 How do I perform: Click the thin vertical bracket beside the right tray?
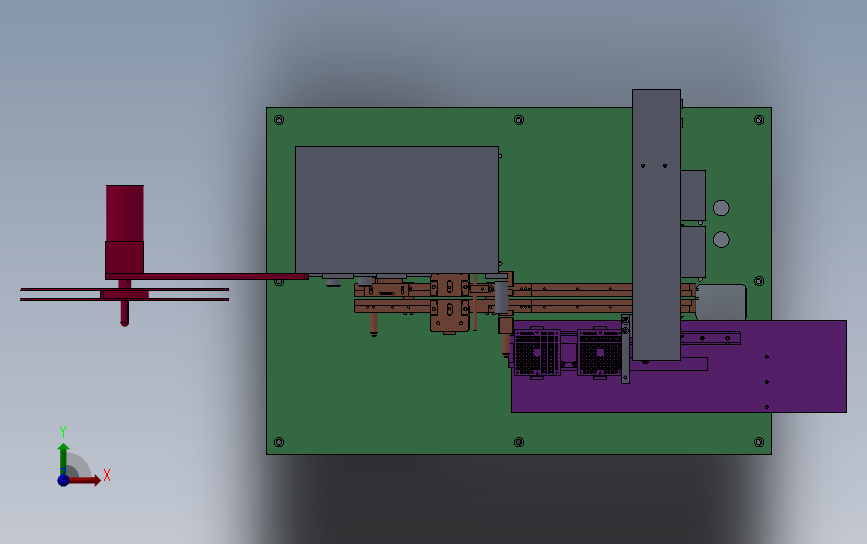click(625, 349)
